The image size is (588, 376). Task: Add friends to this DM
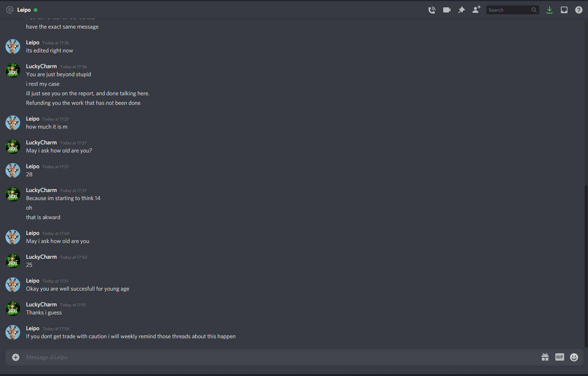coord(476,10)
